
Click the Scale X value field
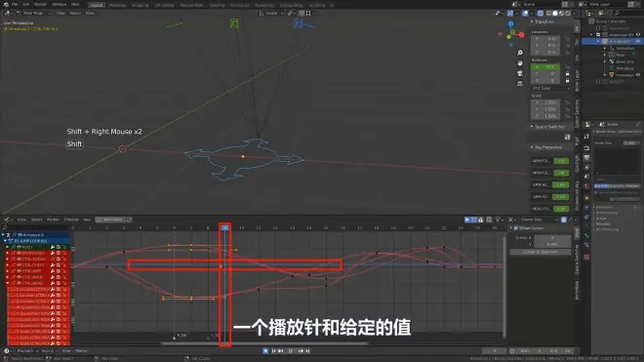(545, 102)
